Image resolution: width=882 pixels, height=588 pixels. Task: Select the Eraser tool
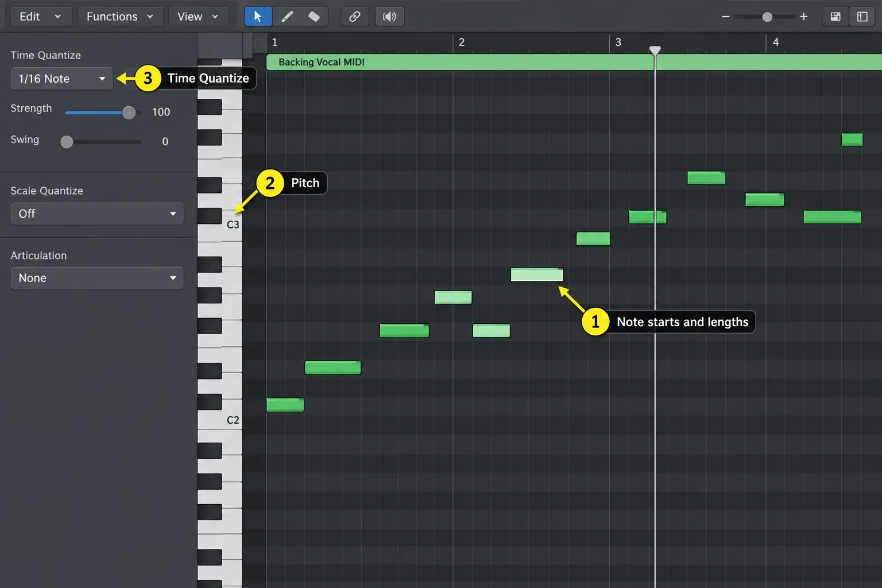click(314, 17)
